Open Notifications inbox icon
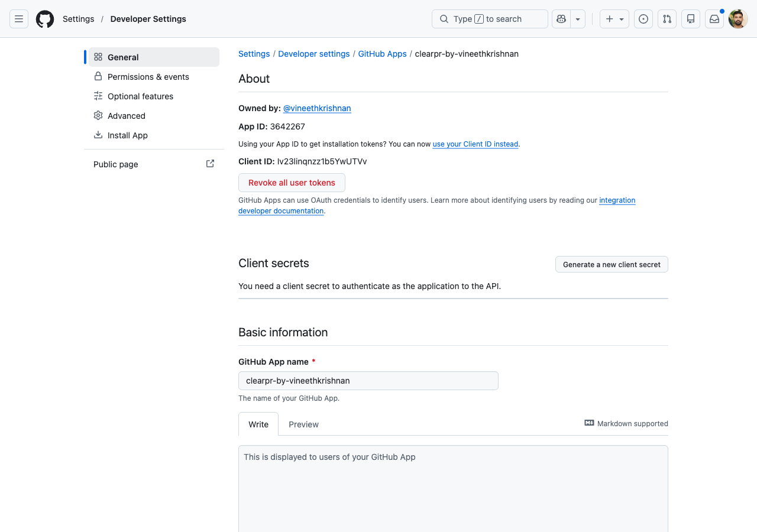The height and width of the screenshot is (532, 757). pyautogui.click(x=714, y=19)
